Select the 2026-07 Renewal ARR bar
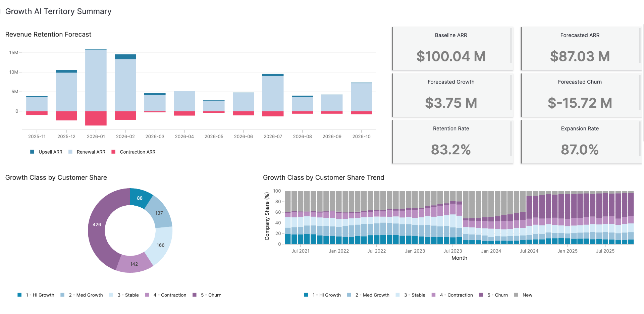Viewport: 644px width, 314px height. click(x=273, y=93)
